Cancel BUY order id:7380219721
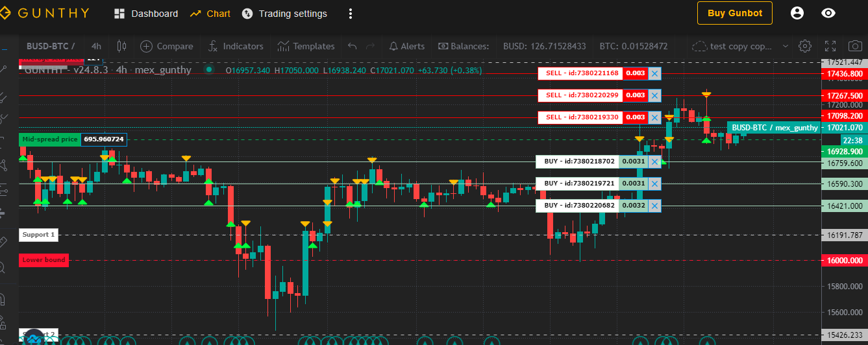 (654, 184)
